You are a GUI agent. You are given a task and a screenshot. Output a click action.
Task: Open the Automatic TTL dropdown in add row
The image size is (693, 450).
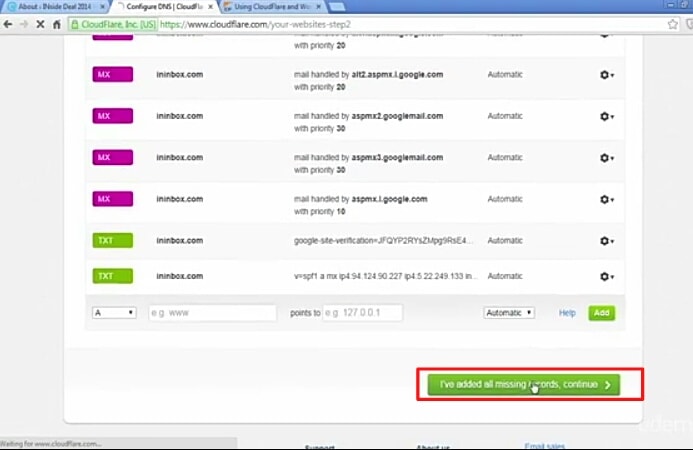coord(509,313)
